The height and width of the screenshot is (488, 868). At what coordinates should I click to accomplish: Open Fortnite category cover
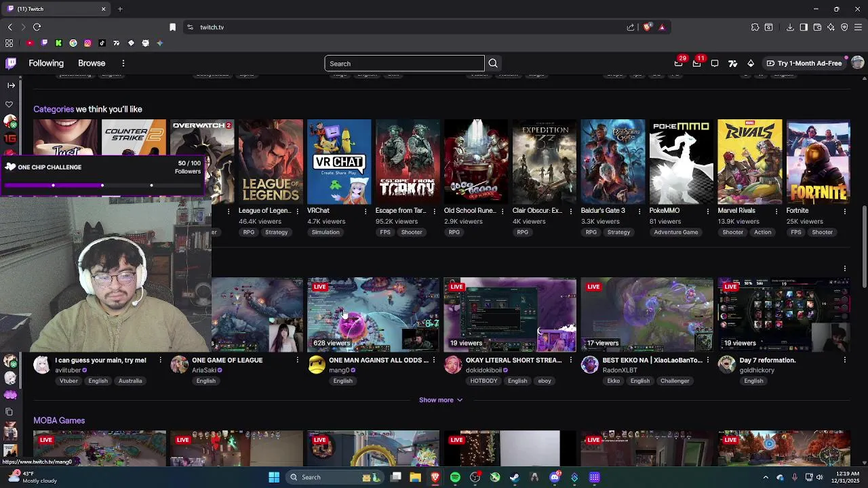pos(818,161)
